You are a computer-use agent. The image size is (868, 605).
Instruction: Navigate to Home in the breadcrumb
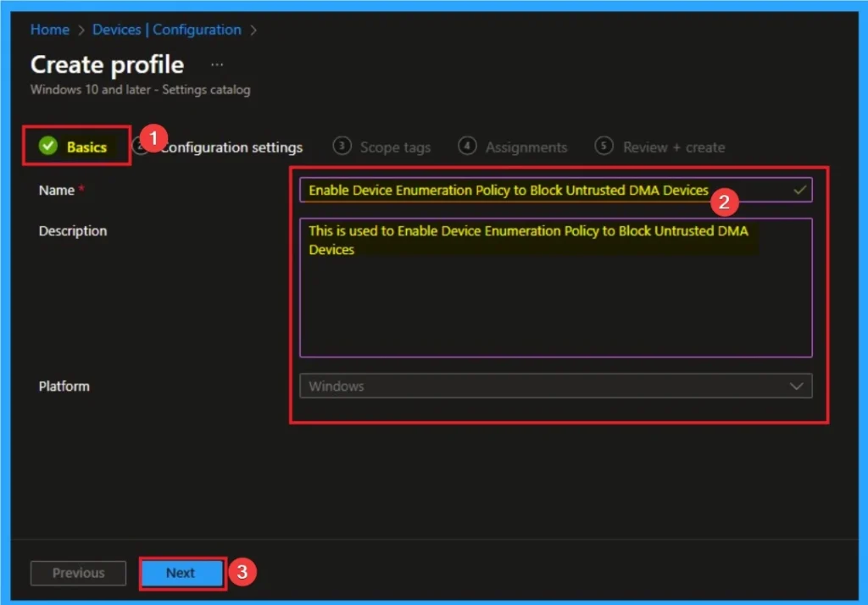[49, 30]
